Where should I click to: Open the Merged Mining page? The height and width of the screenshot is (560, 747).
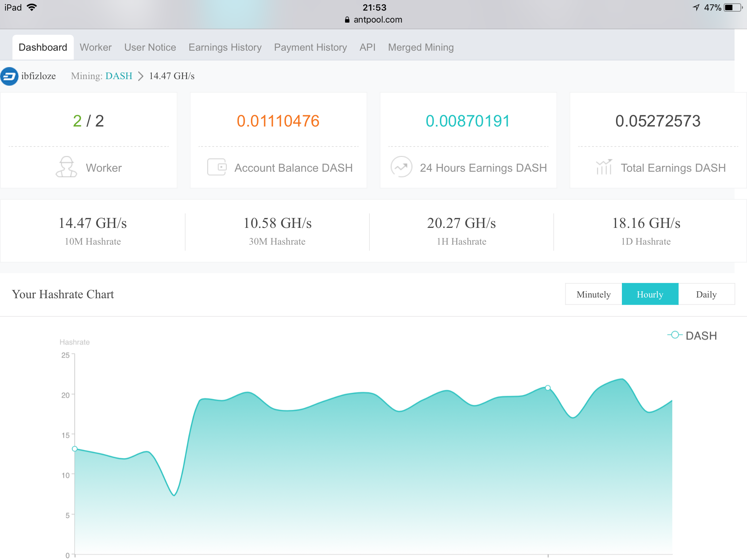421,47
